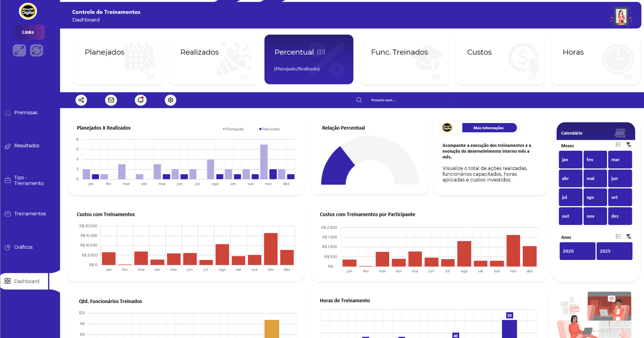Click the refresh icon under Links

pos(37,50)
